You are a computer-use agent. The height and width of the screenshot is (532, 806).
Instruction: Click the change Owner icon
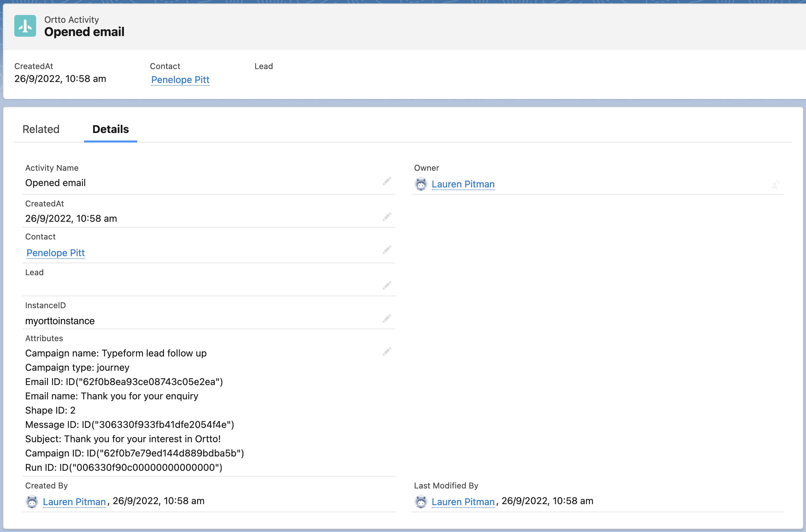[775, 184]
